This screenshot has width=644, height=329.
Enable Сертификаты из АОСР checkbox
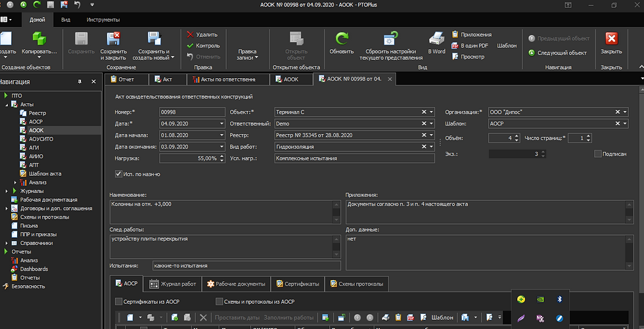click(119, 301)
